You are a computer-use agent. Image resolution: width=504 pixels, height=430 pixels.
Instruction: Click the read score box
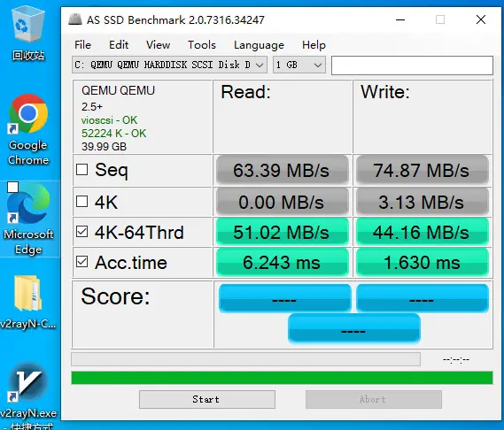(x=284, y=298)
